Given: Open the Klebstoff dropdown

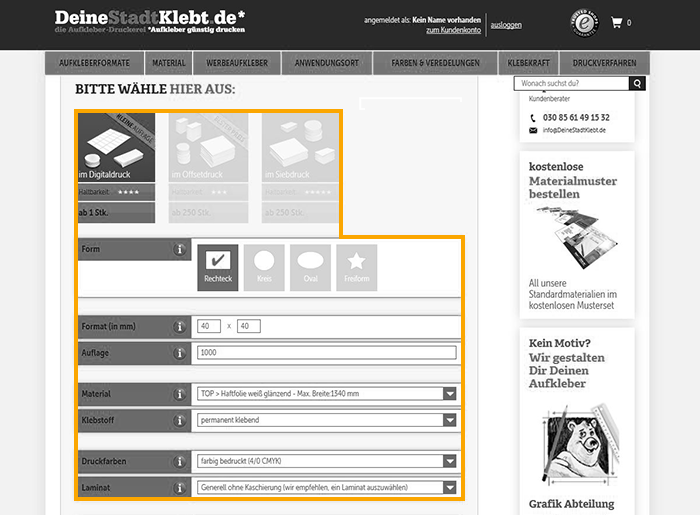Looking at the screenshot, I should [x=326, y=420].
